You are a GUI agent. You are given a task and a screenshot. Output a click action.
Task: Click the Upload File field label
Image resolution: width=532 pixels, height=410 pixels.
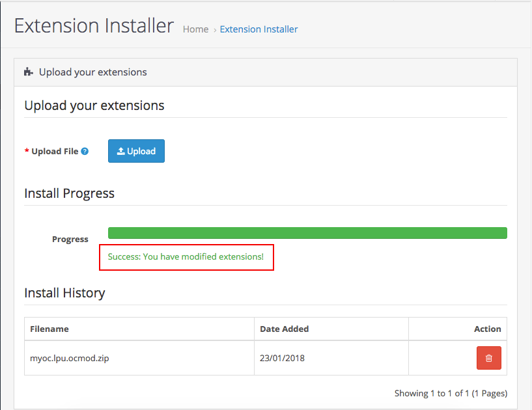pos(55,151)
